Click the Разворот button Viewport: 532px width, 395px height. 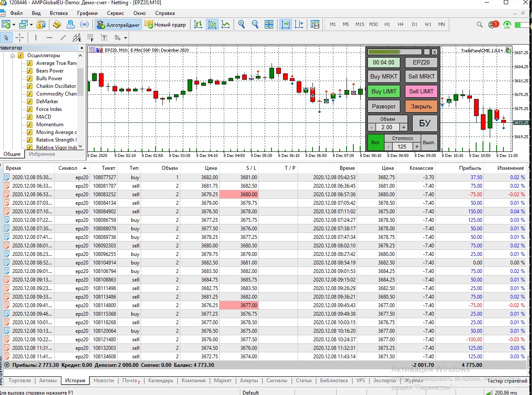[x=384, y=106]
